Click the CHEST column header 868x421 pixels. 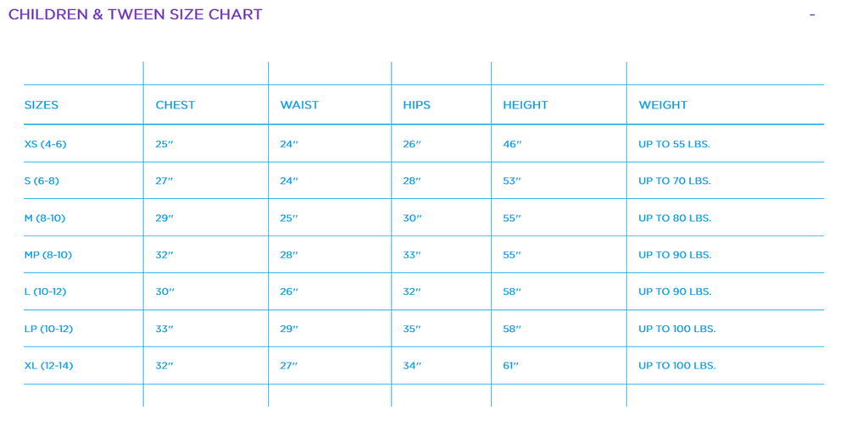[175, 105]
